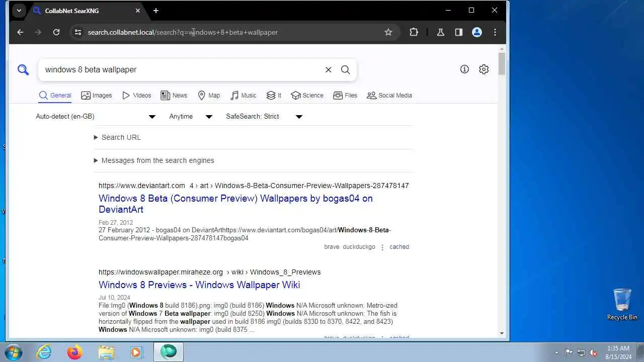This screenshot has width=644, height=362.
Task: Click the Action Center flag icon
Action: pyautogui.click(x=569, y=352)
